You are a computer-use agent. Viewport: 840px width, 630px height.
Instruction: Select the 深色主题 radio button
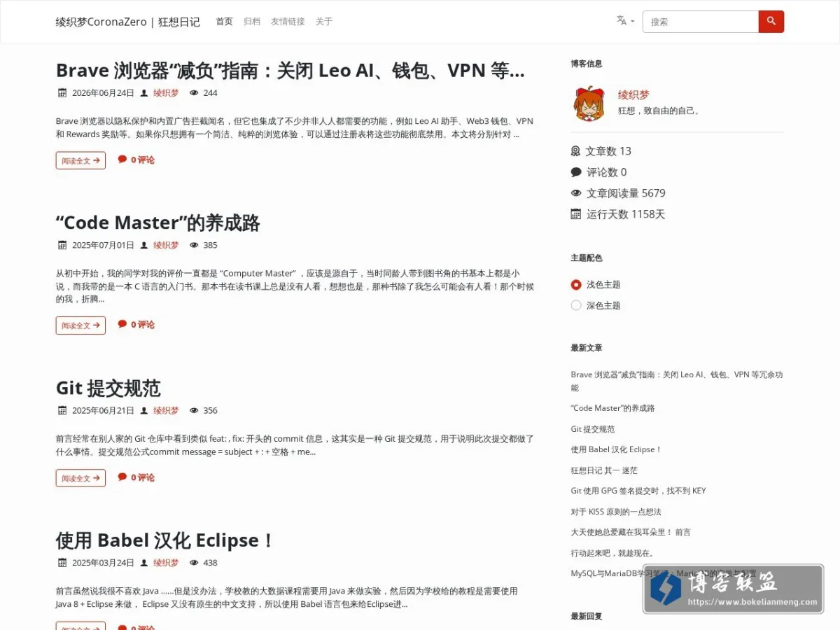576,305
